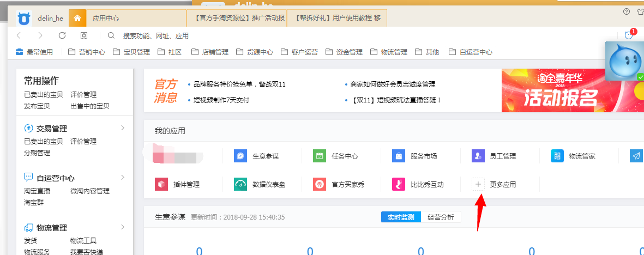Viewport: 644px width, 255px height.
Task: Select the 实时监测 tab
Action: (x=401, y=217)
